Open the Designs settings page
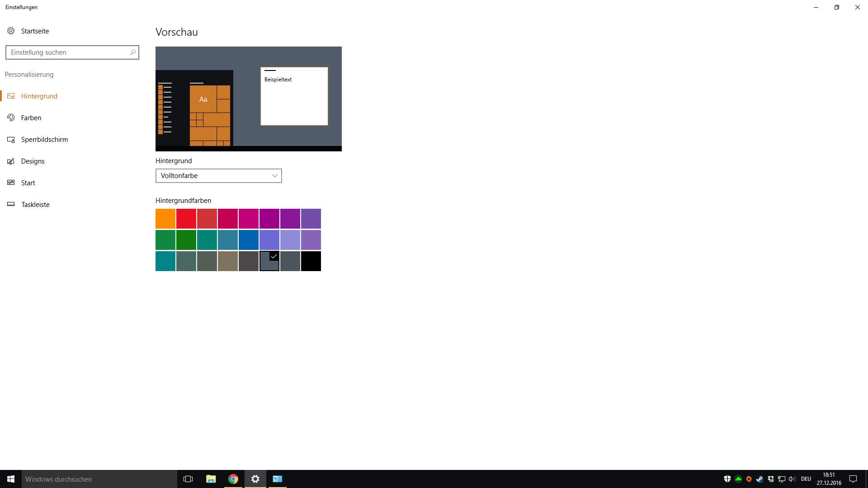The width and height of the screenshot is (868, 488). pyautogui.click(x=33, y=161)
